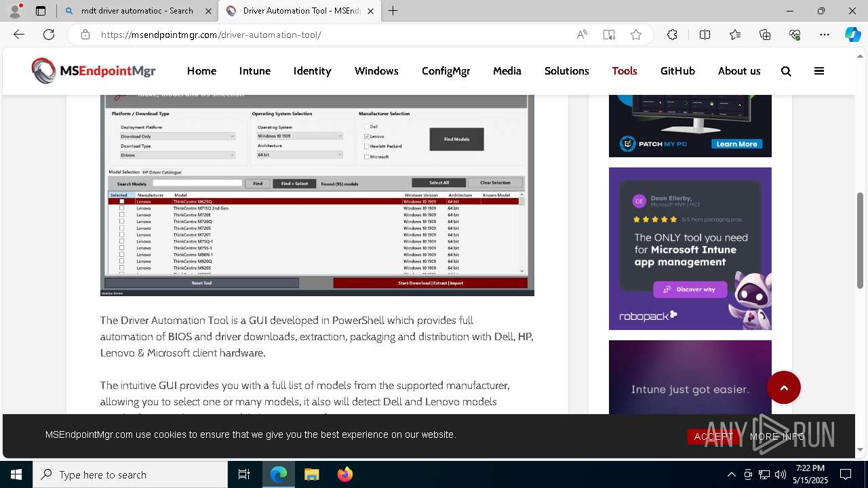Click MORE INFO on cookie banner

click(x=777, y=436)
